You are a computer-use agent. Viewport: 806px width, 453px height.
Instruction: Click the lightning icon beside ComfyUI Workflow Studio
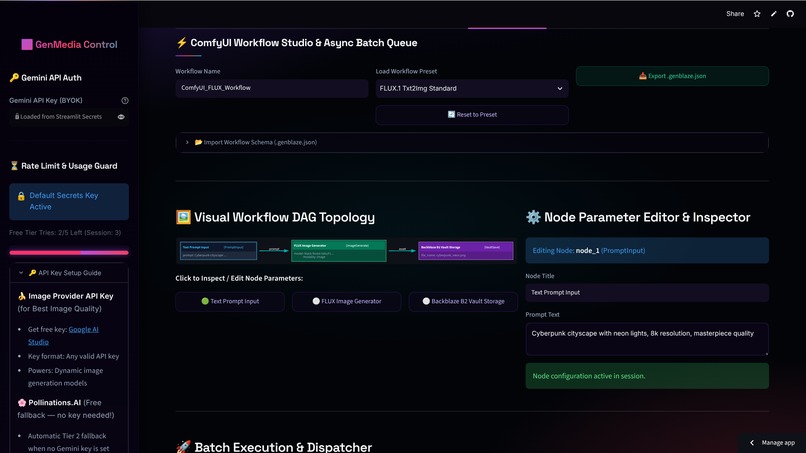181,43
